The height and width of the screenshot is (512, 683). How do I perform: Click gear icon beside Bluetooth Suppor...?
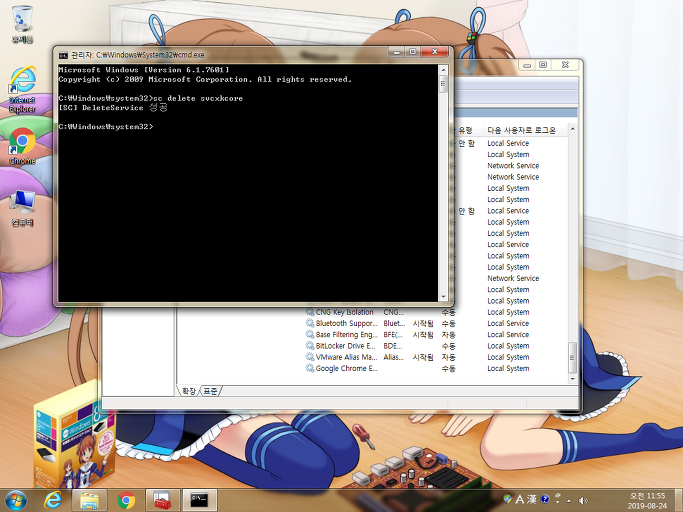pyautogui.click(x=310, y=323)
